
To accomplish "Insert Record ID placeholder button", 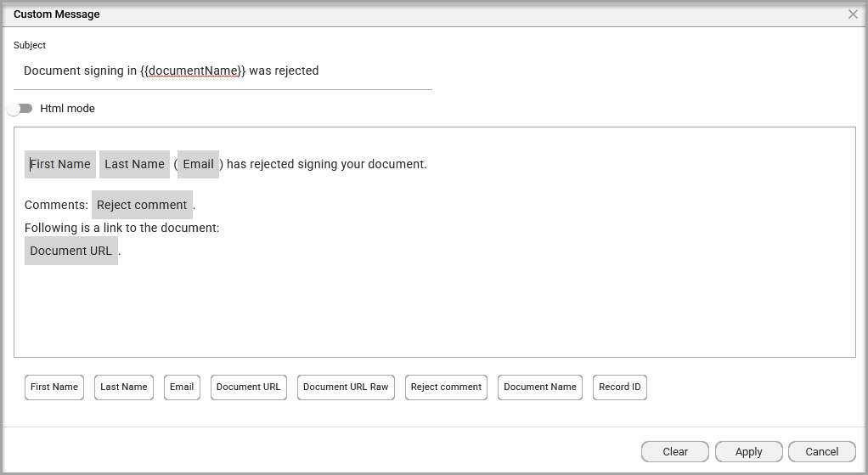I will (x=619, y=387).
